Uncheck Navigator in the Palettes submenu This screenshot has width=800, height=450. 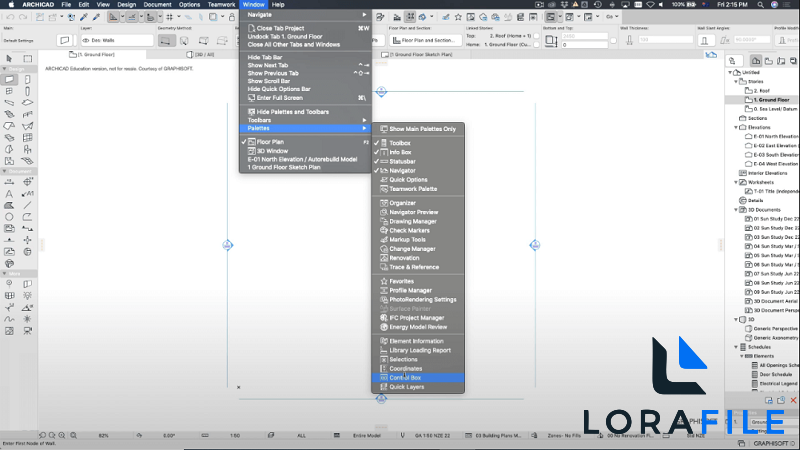(x=418, y=170)
